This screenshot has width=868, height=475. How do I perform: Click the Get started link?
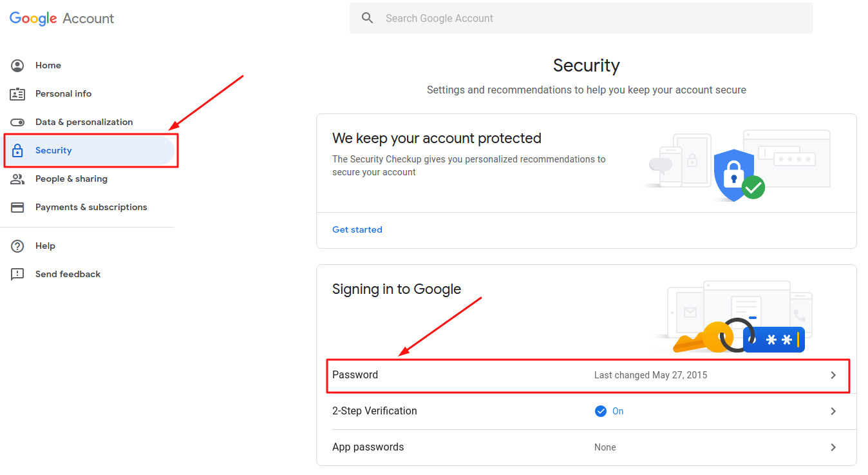point(357,229)
